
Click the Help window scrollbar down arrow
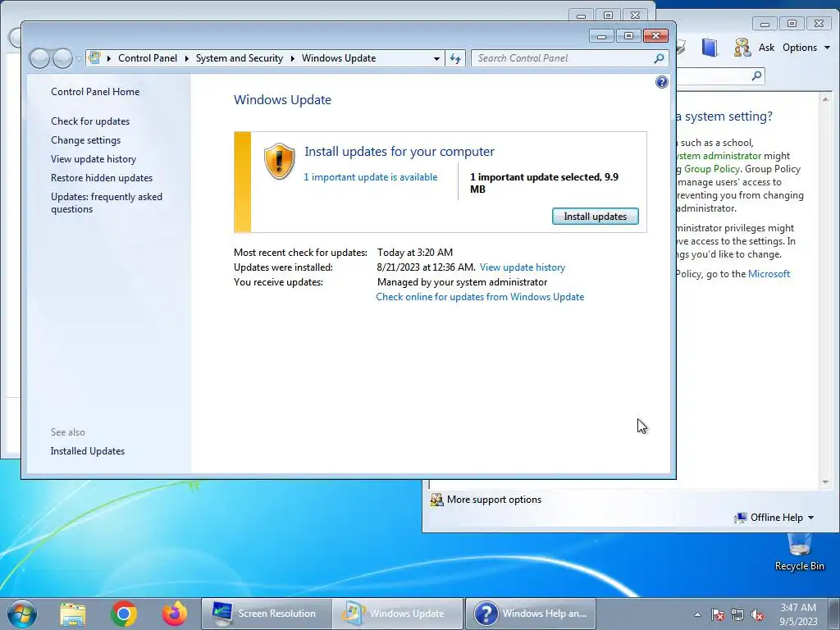tap(825, 482)
